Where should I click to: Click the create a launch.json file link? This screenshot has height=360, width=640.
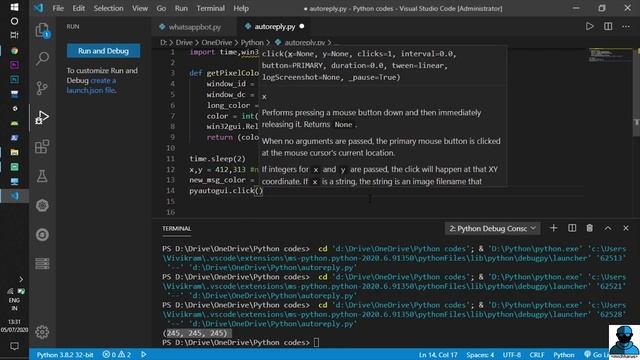(x=91, y=85)
